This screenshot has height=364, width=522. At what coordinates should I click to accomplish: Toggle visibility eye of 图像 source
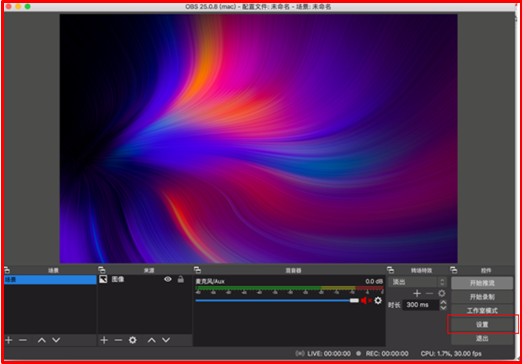click(168, 279)
